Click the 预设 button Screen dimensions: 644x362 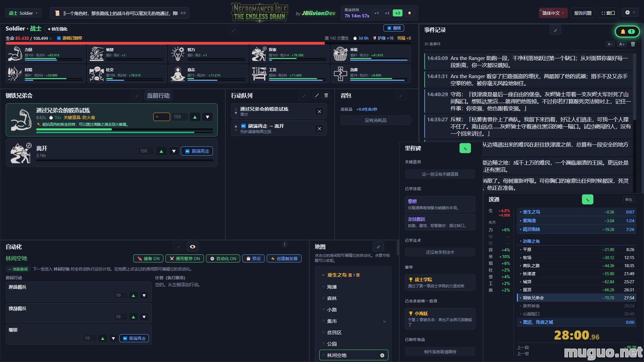click(253, 258)
